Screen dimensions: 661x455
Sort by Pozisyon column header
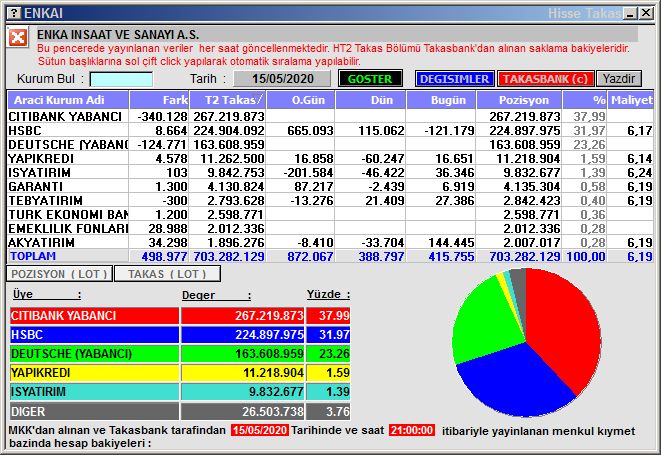click(519, 100)
